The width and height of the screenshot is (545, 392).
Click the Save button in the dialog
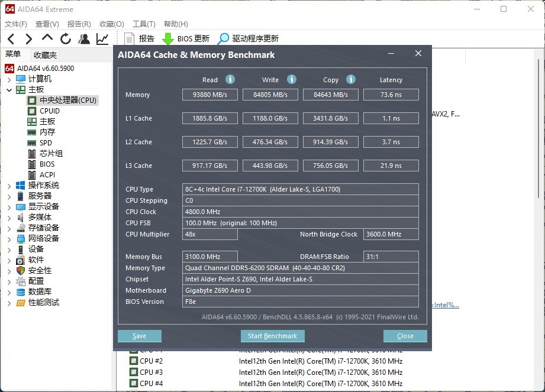139,335
